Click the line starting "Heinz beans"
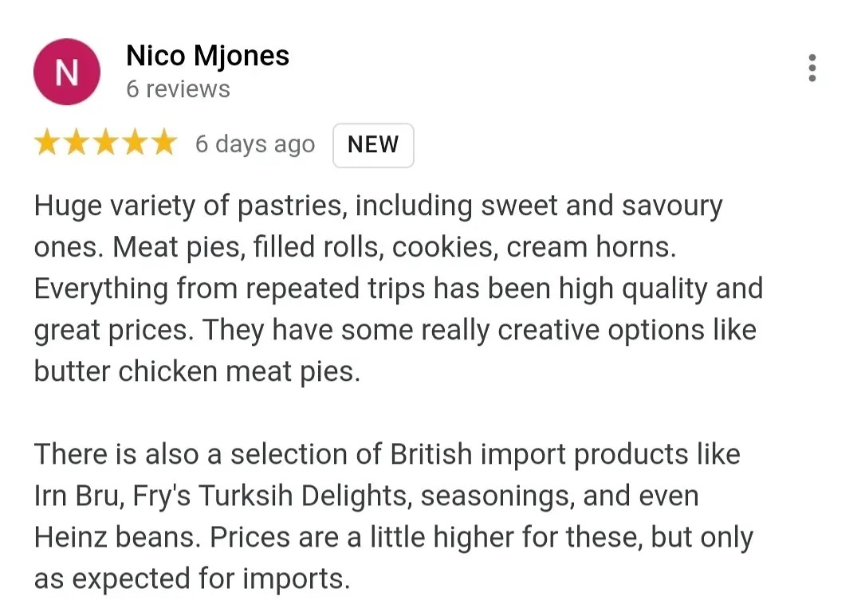Screen dimensions: 861x616 point(393,537)
